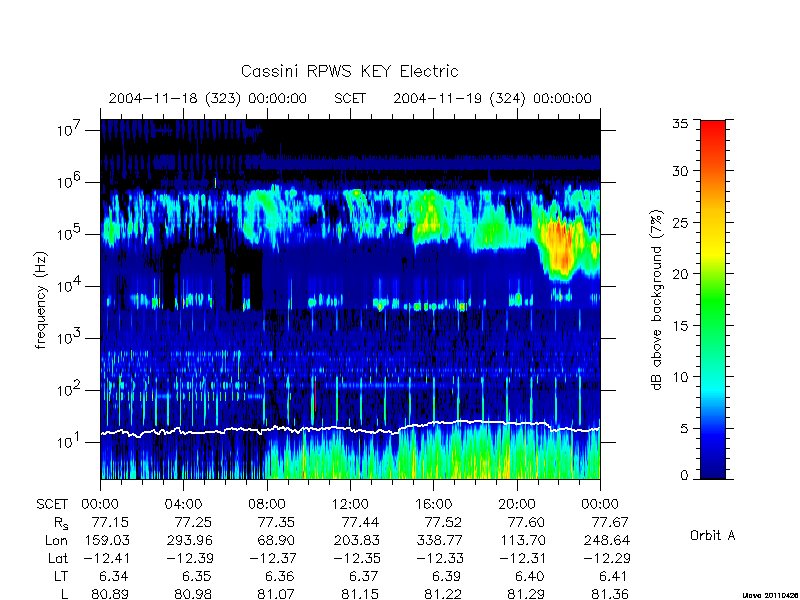Click the 04:00 time axis label
The width and height of the screenshot is (800, 600).
(183, 504)
